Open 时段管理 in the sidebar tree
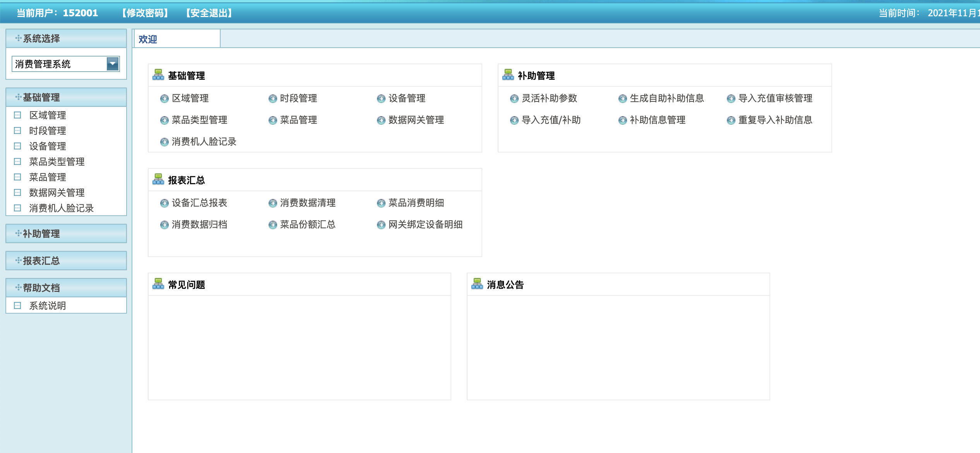Viewport: 980px width, 453px height. (48, 130)
